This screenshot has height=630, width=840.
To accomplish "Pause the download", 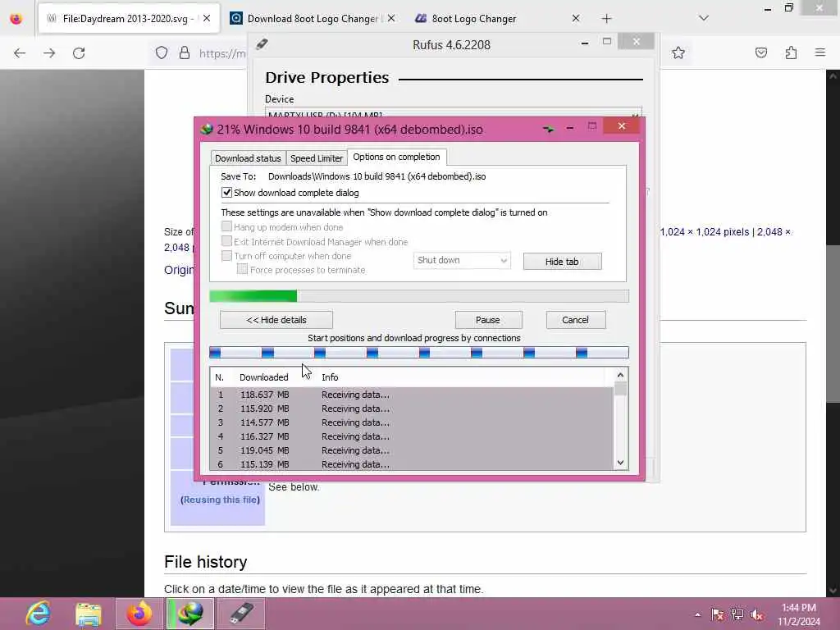I will [488, 320].
